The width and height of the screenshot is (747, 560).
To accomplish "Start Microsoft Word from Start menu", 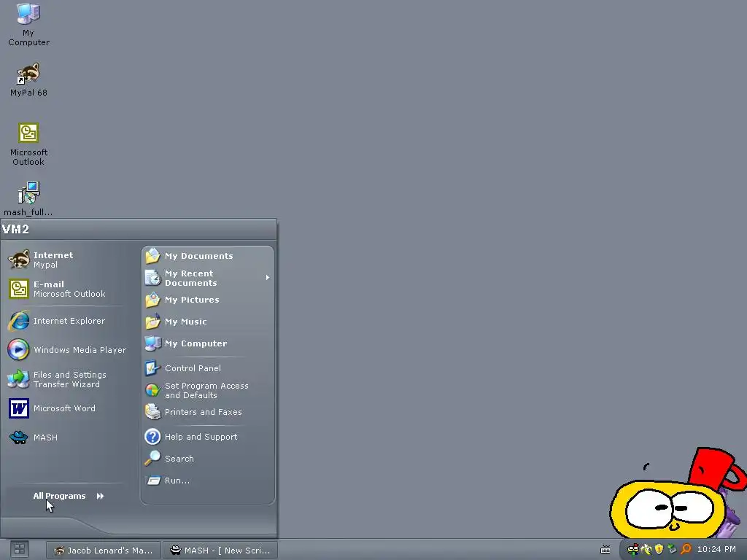I will pos(66,408).
